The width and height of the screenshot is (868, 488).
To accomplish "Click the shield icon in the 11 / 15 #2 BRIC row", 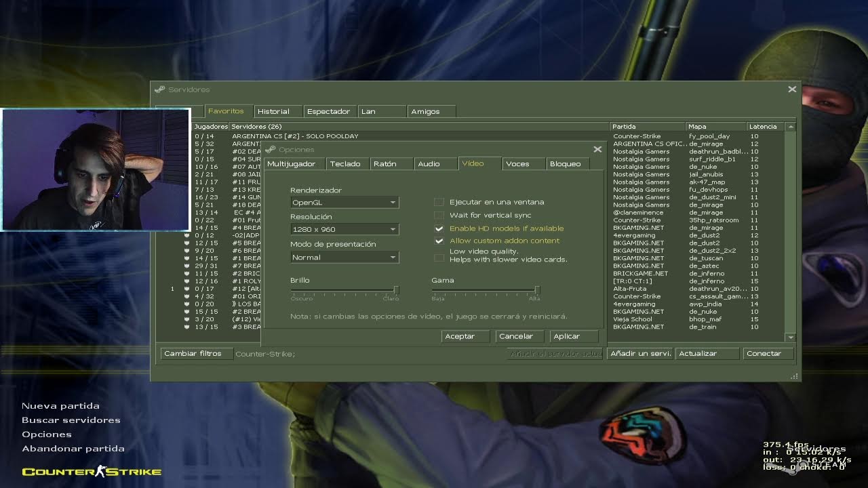I will pos(187,273).
